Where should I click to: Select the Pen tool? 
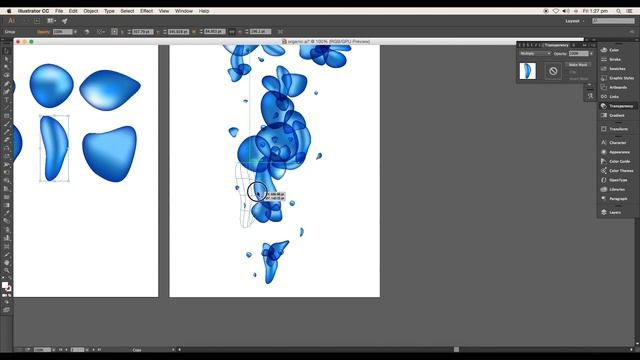click(6, 84)
